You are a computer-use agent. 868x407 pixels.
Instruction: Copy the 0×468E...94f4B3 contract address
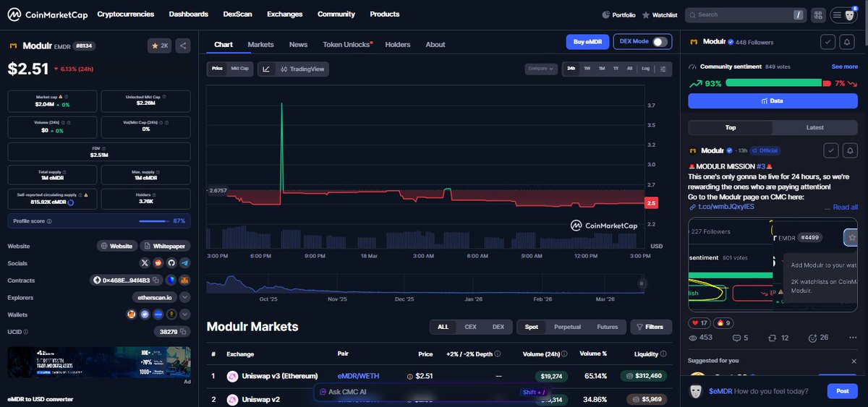click(x=157, y=280)
